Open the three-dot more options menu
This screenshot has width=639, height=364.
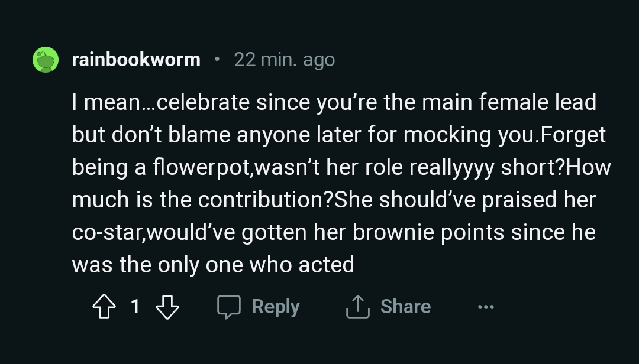click(x=485, y=307)
